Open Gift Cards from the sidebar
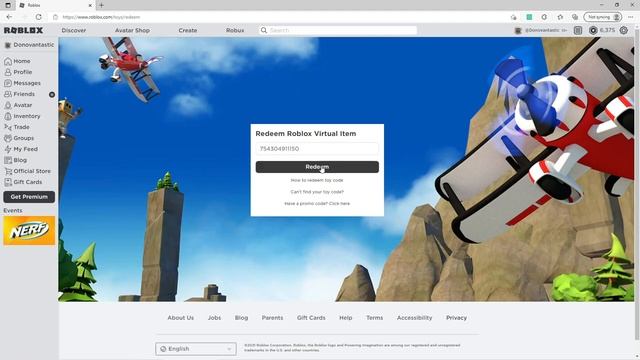Screen dimensions: 640x360 pos(23,182)
